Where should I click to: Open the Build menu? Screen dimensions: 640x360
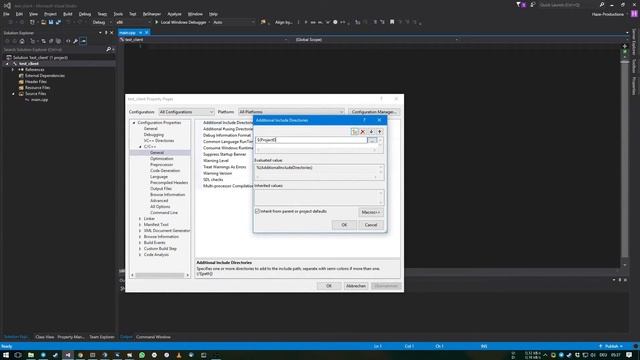click(67, 14)
